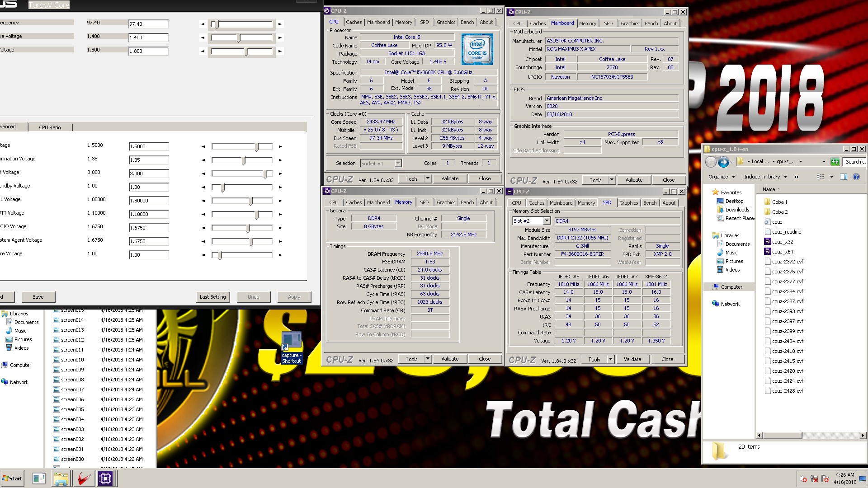868x488 pixels.
Task: Click Validate in the CPU tab window
Action: coord(450,178)
